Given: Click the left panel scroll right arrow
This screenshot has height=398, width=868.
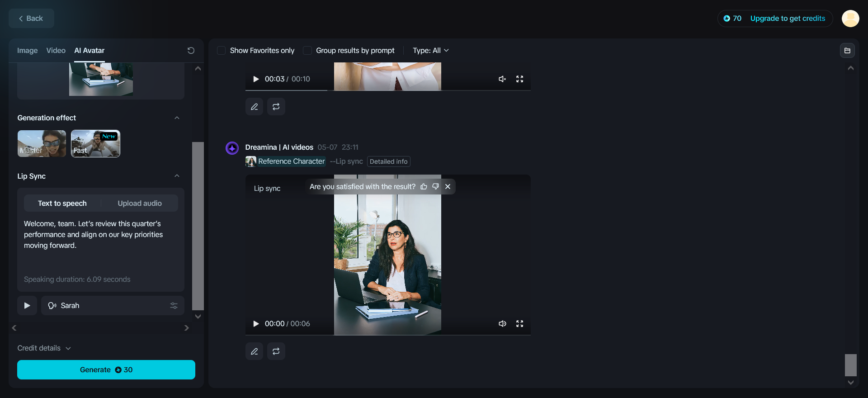Looking at the screenshot, I should point(186,328).
